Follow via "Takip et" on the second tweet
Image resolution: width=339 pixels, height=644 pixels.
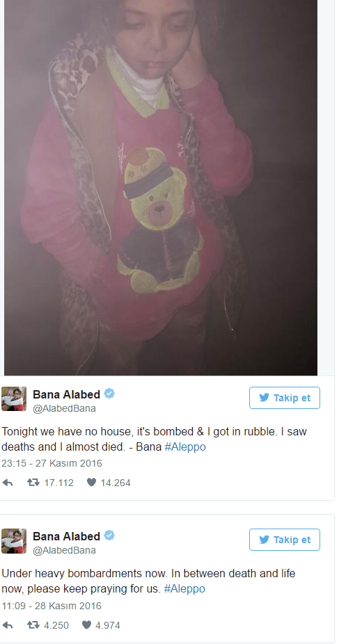pyautogui.click(x=284, y=540)
